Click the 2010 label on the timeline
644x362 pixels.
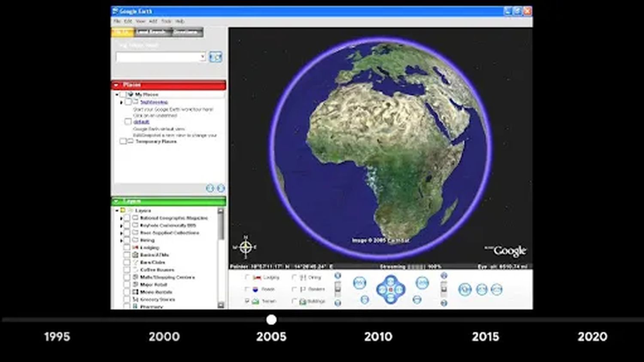pyautogui.click(x=378, y=337)
